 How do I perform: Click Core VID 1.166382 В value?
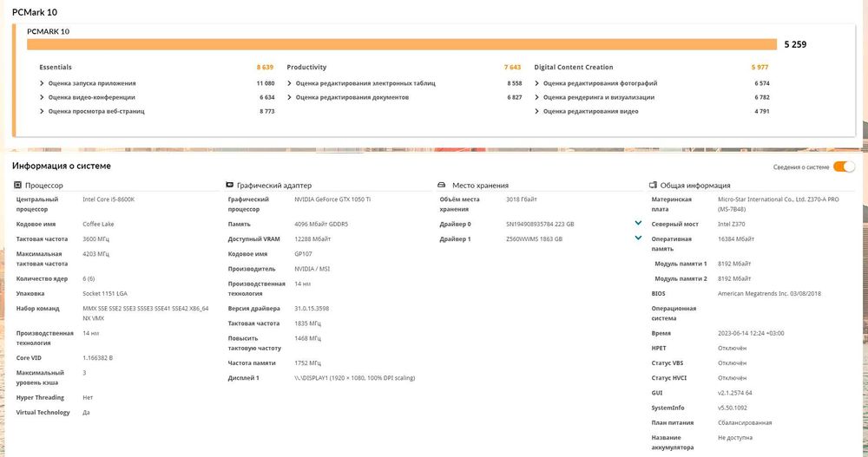tap(97, 358)
